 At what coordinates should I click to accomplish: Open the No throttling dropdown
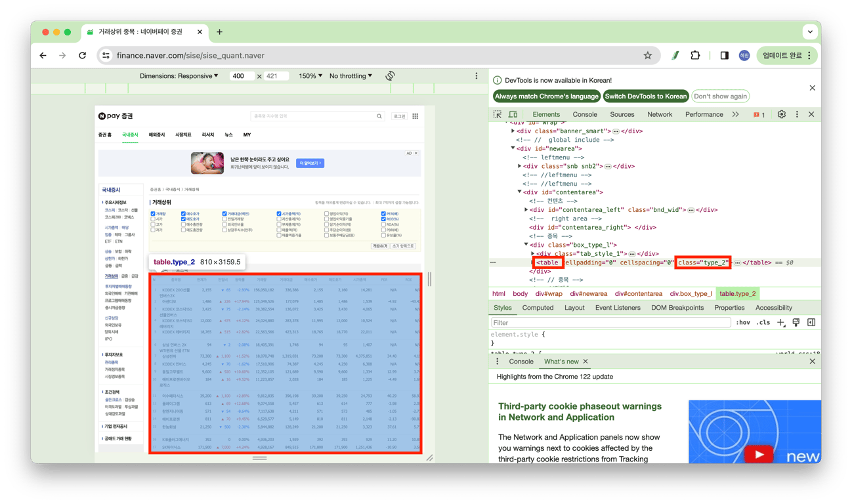tap(351, 76)
